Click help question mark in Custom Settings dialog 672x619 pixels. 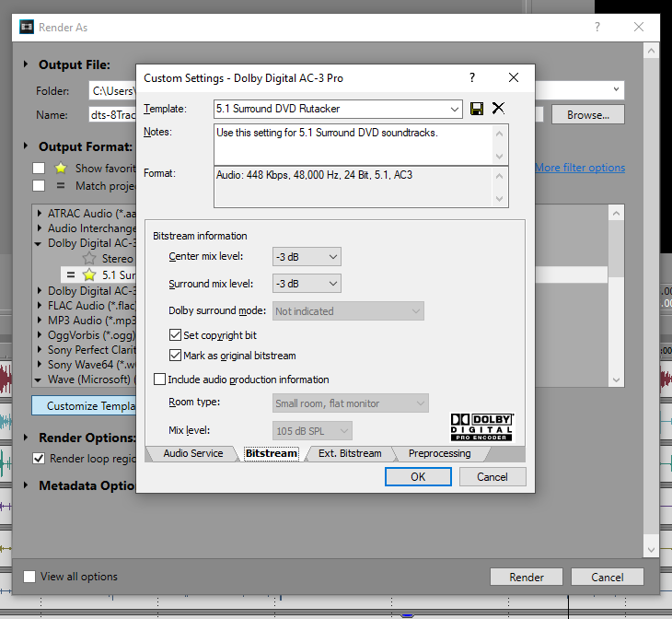tap(472, 77)
